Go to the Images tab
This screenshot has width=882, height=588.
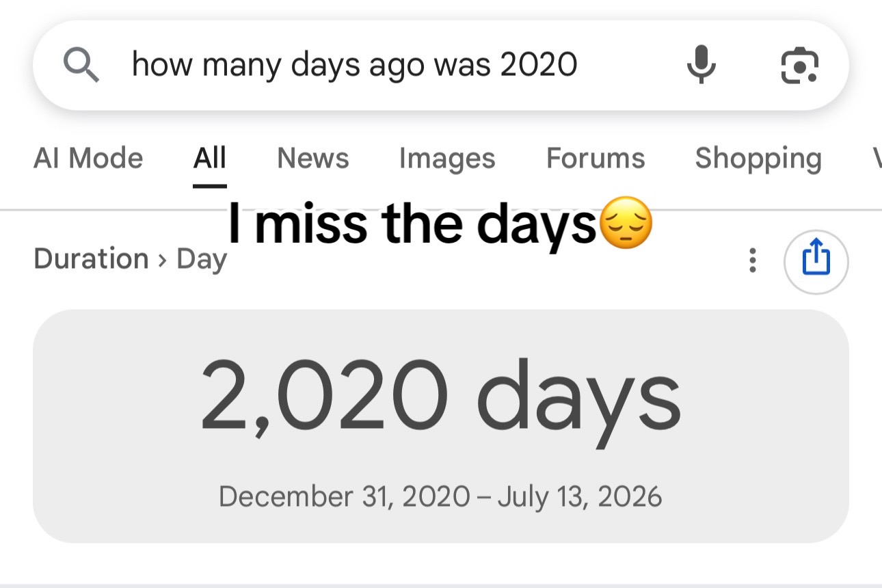(x=447, y=159)
